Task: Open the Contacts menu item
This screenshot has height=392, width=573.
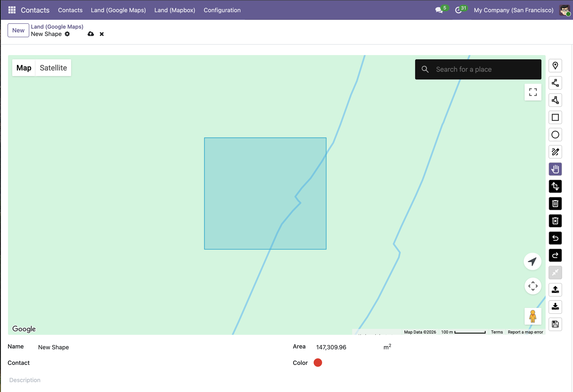Action: tap(70, 10)
